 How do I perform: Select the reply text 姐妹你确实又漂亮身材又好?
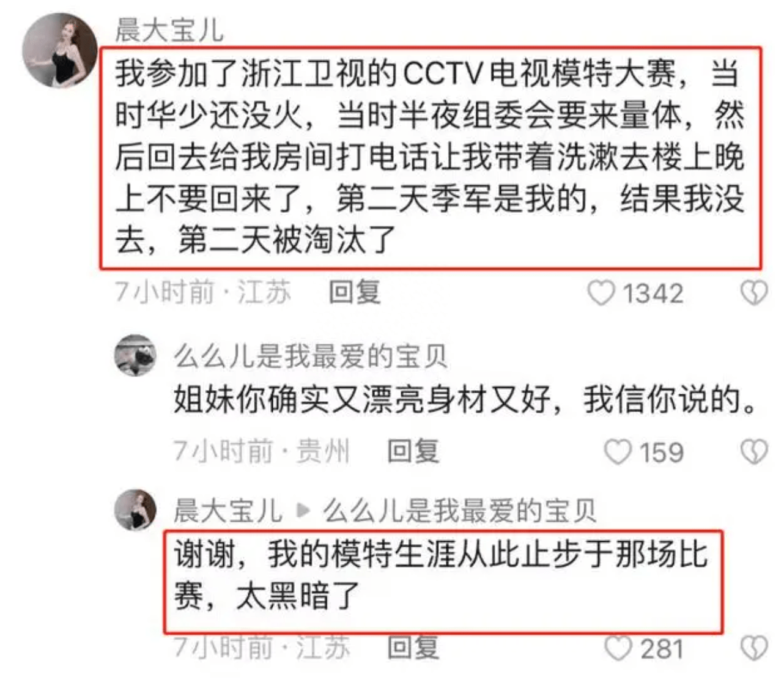(x=466, y=400)
